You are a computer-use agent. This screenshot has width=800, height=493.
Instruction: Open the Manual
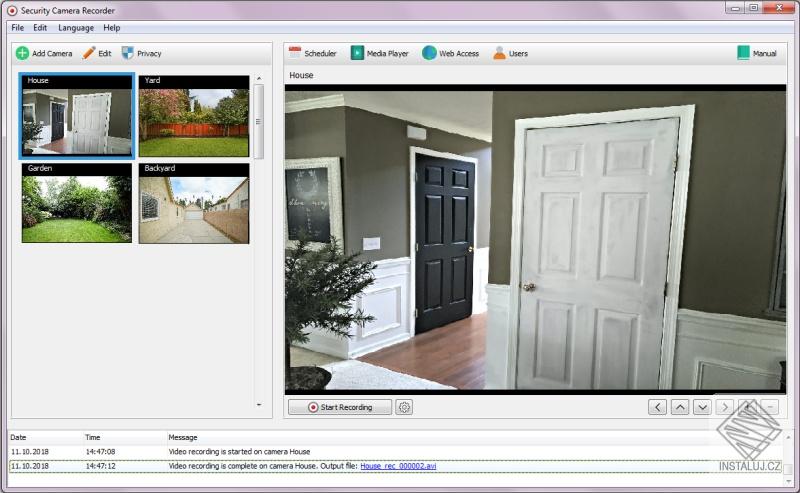pos(757,53)
